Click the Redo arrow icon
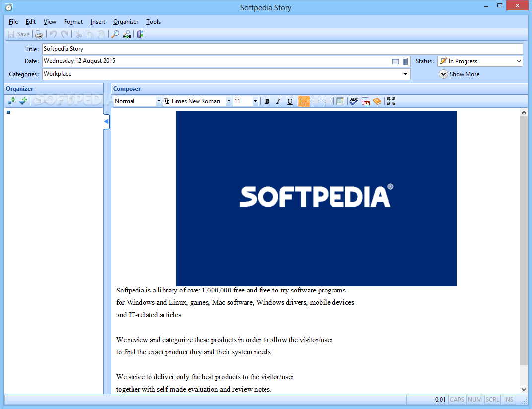The height and width of the screenshot is (409, 532). 65,34
